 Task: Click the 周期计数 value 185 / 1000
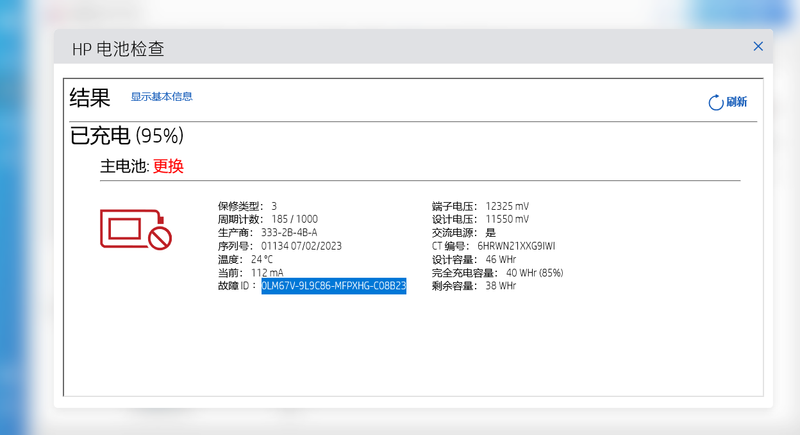(295, 219)
